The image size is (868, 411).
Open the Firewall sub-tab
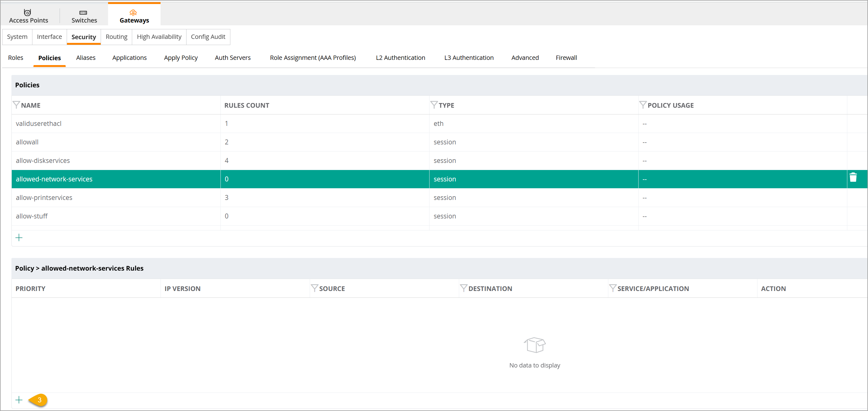coord(566,58)
